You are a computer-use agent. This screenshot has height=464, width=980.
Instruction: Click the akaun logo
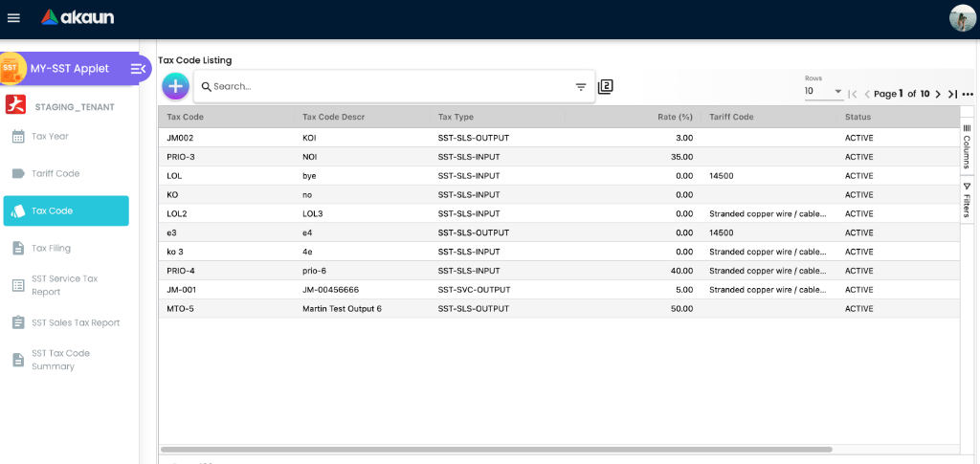79,17
